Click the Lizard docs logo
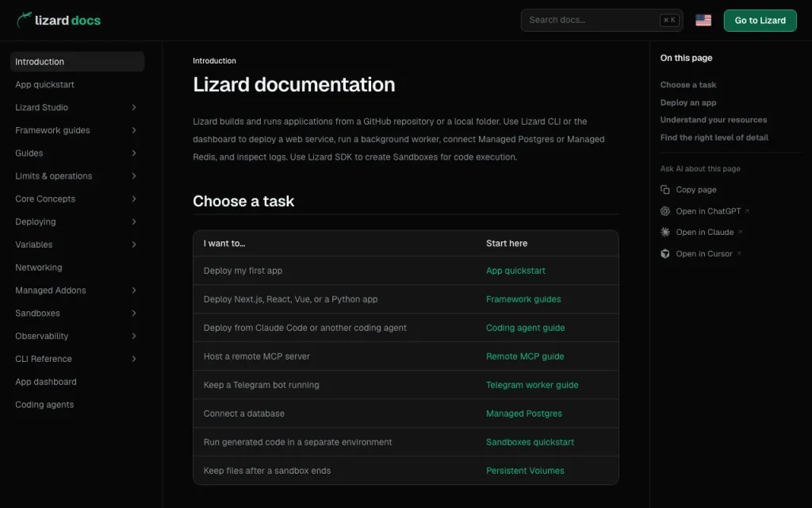Screen dimensions: 812x508 pos(59,20)
